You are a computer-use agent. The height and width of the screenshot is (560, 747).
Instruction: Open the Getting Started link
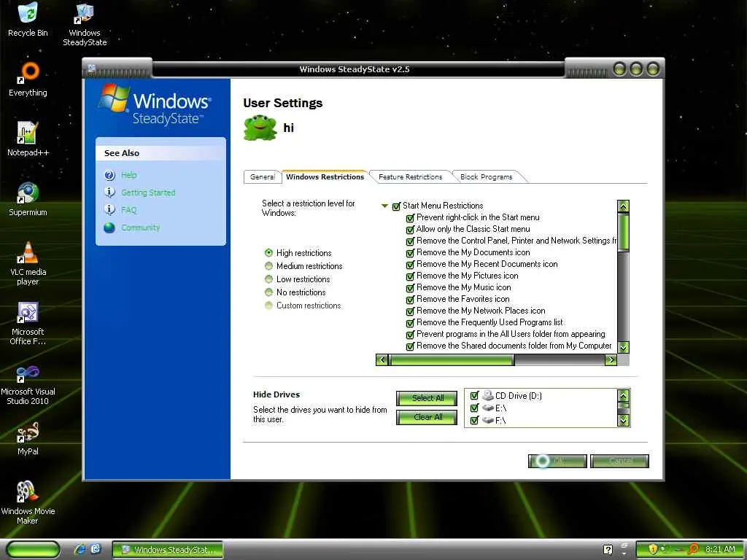coord(148,192)
